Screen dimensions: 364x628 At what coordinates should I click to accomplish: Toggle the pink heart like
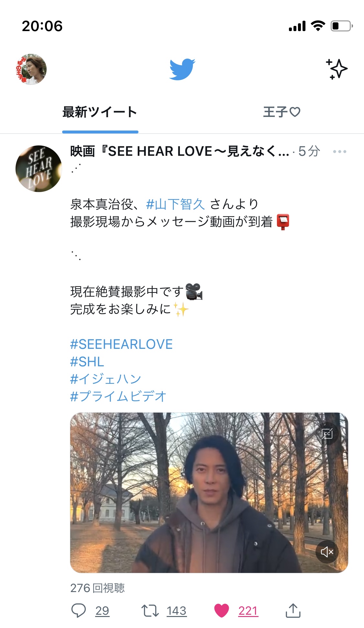point(222,611)
